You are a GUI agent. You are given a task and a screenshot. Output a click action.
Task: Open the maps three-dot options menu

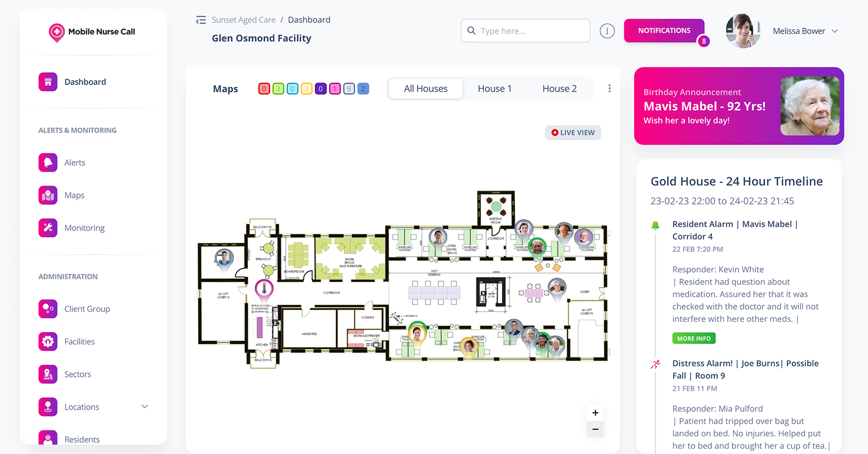pyautogui.click(x=609, y=89)
